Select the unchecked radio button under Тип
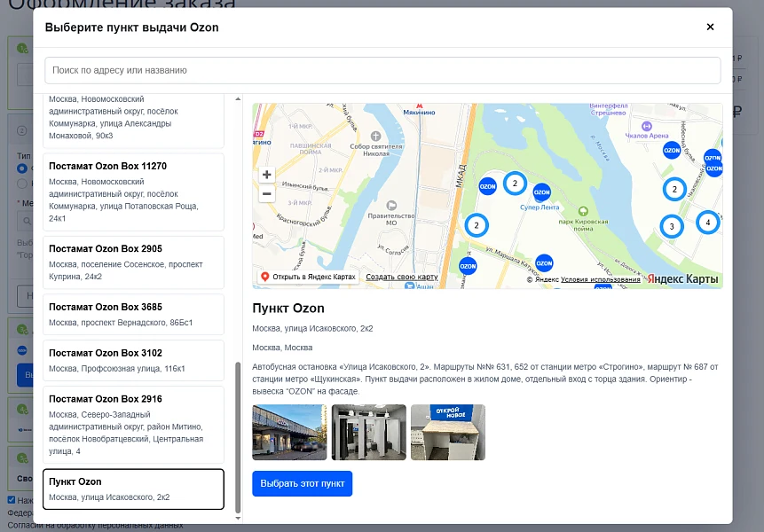 22,184
